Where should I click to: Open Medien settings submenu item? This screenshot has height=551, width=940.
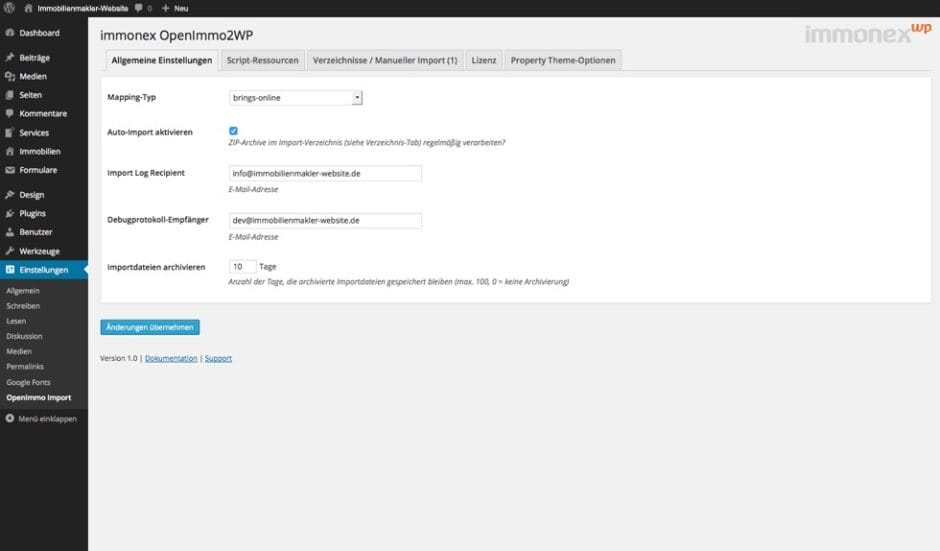pyautogui.click(x=19, y=351)
